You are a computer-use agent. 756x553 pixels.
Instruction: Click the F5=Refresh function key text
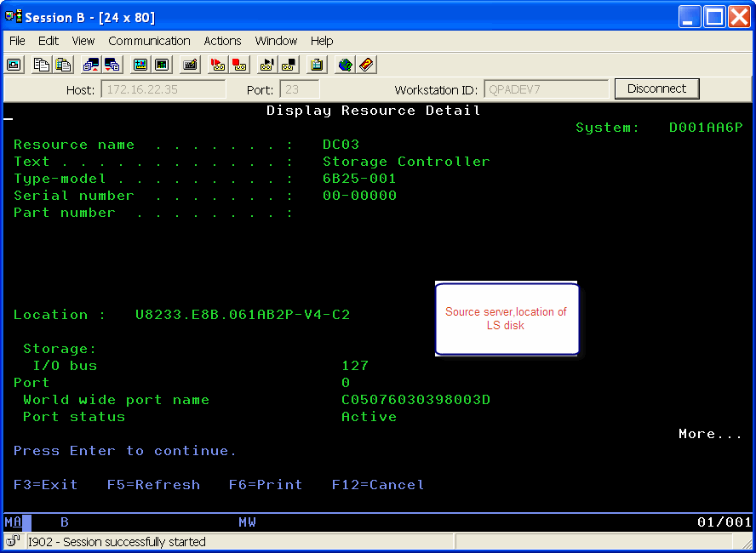point(153,485)
